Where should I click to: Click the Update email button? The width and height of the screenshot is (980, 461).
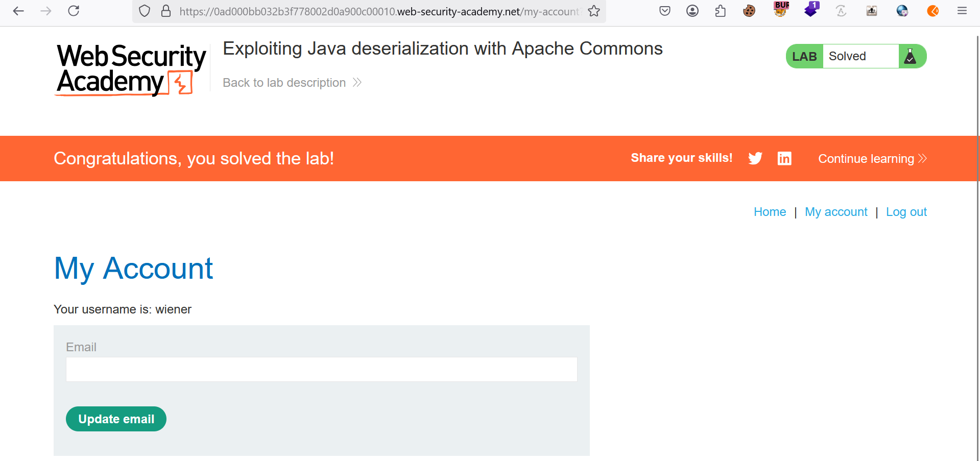pyautogui.click(x=116, y=419)
